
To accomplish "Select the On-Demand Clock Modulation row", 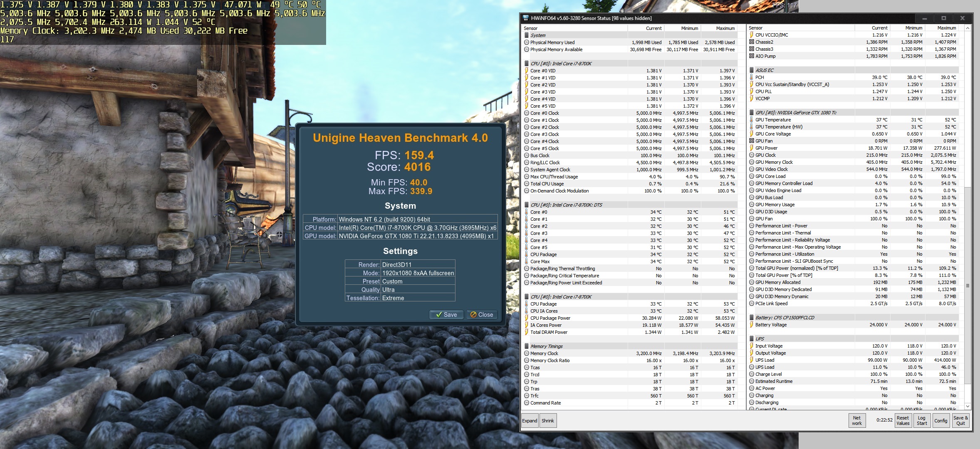I will [629, 191].
